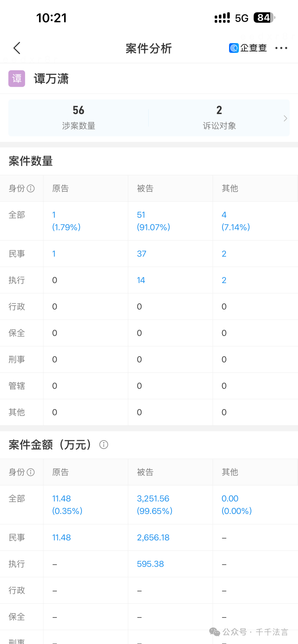Open 民事 被告 count 37
Image resolution: width=298 pixels, height=644 pixels.
click(142, 254)
